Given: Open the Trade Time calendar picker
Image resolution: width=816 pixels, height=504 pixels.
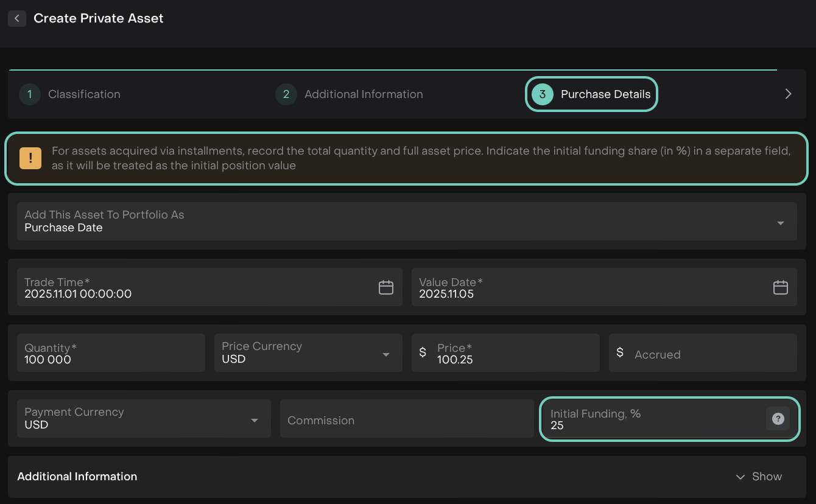Looking at the screenshot, I should (x=386, y=287).
